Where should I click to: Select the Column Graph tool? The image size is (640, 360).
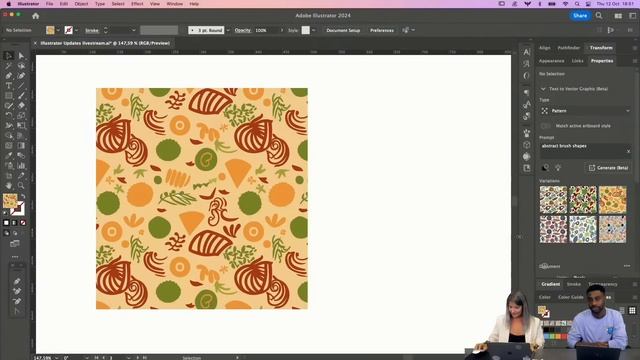[x=21, y=165]
